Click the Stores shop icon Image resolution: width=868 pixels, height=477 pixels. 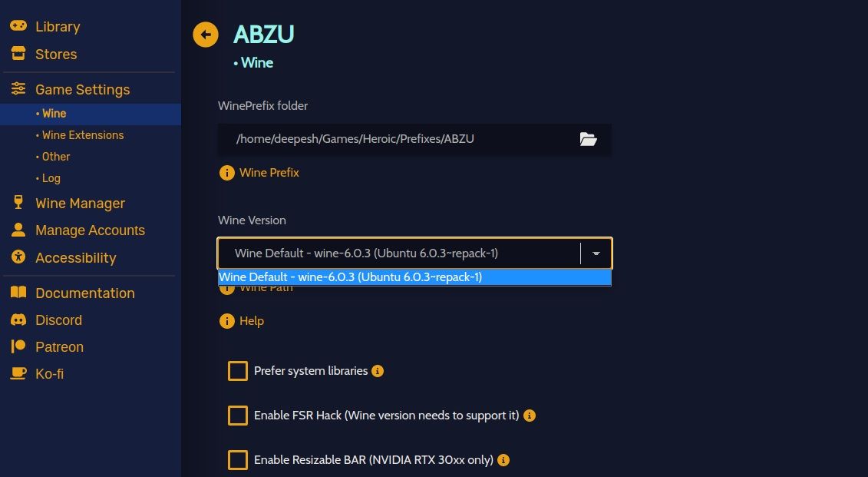pos(18,54)
